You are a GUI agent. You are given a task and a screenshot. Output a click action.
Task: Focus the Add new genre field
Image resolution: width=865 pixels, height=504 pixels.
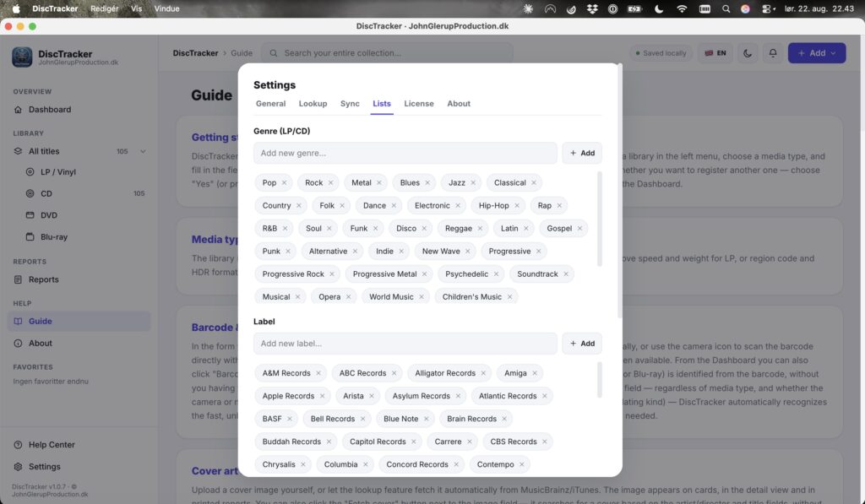pyautogui.click(x=405, y=154)
